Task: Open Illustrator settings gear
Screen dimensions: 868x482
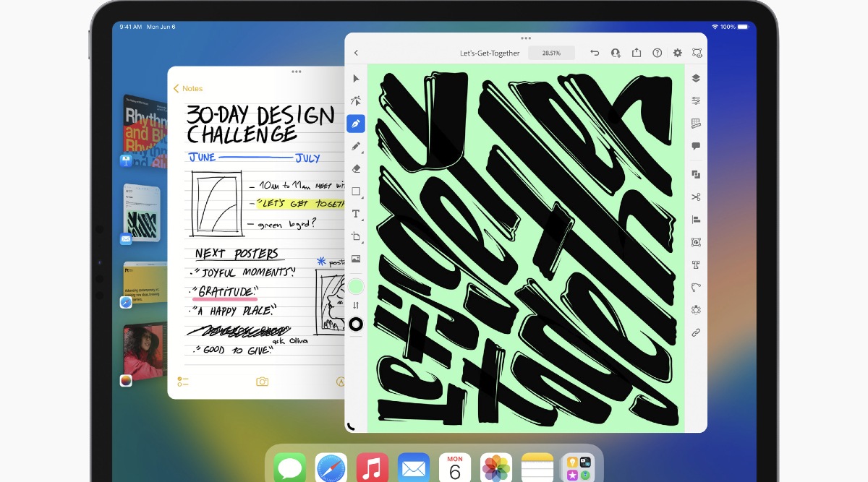Action: tap(678, 53)
